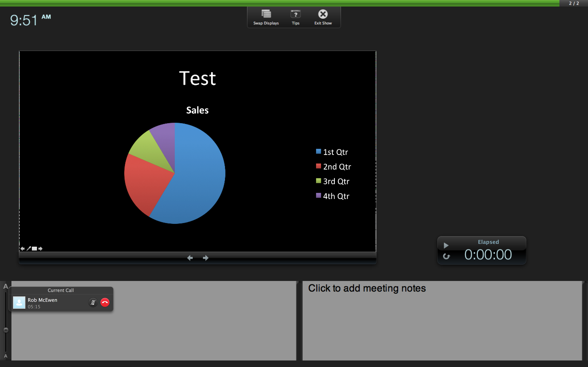Advance to next slide with bottom arrow
The height and width of the screenshot is (367, 588).
coord(206,258)
